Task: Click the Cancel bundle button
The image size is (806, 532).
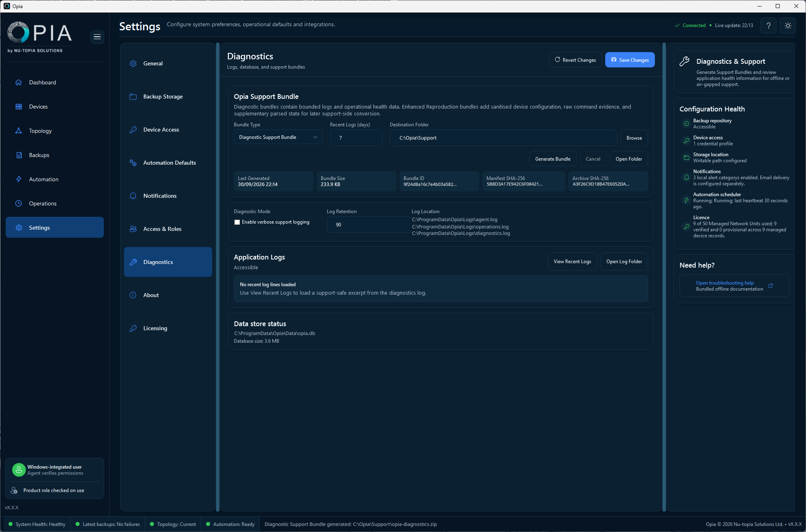Action: coord(593,159)
